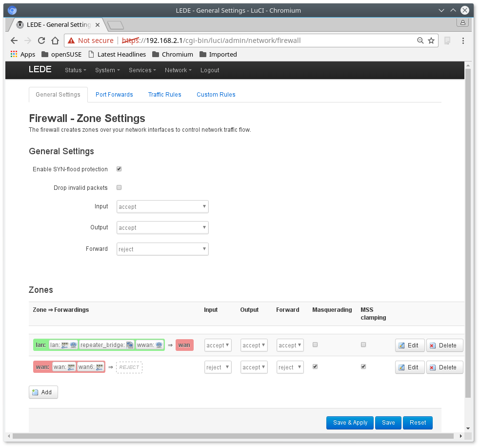Click the Save & Apply button
Viewport: 480px width, 448px height.
[x=350, y=423]
